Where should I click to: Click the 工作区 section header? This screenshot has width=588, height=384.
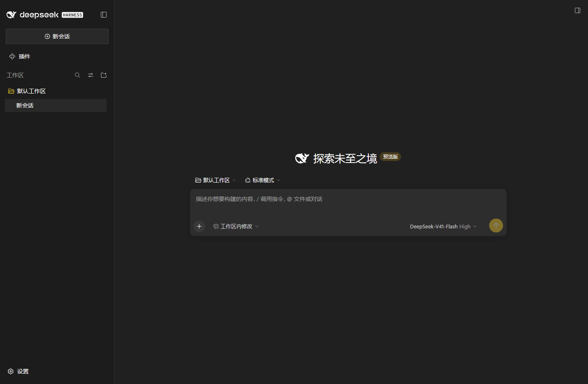tap(15, 75)
